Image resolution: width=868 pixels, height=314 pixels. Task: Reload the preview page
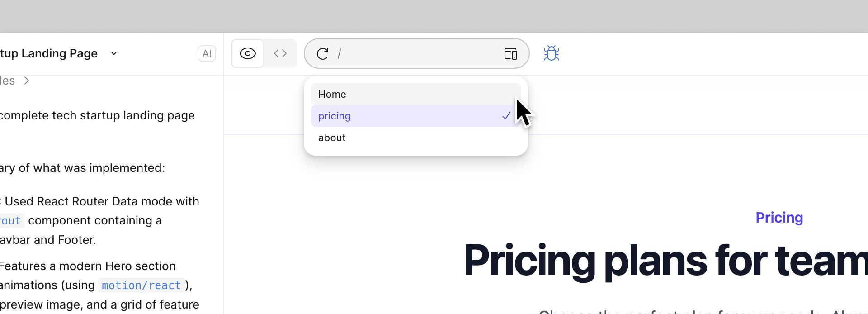(322, 54)
